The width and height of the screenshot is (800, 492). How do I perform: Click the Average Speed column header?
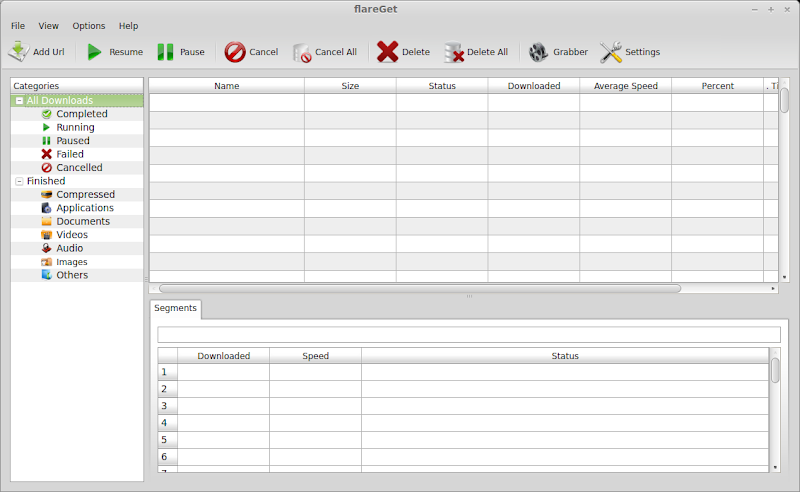(626, 86)
